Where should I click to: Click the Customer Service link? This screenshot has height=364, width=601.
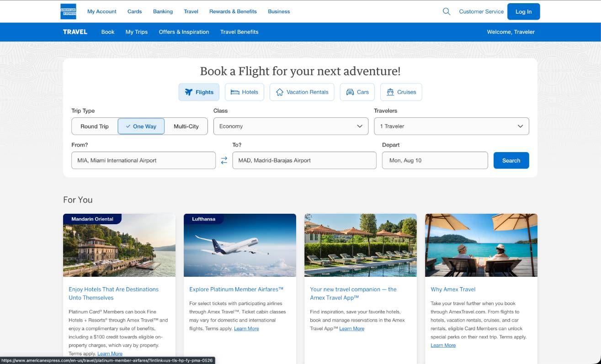(x=481, y=11)
